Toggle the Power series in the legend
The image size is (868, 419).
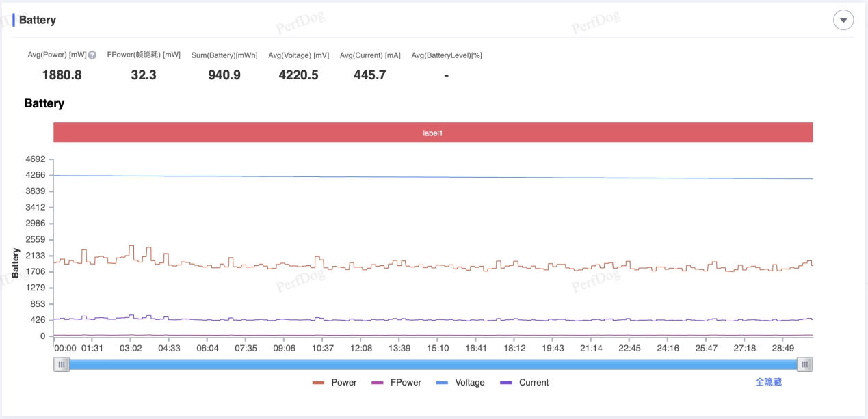334,383
